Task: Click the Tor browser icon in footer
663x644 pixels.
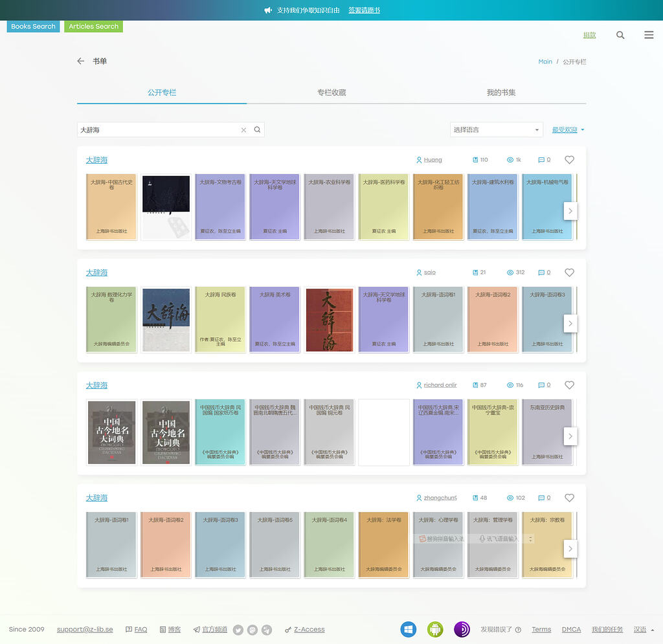Action: point(462,629)
